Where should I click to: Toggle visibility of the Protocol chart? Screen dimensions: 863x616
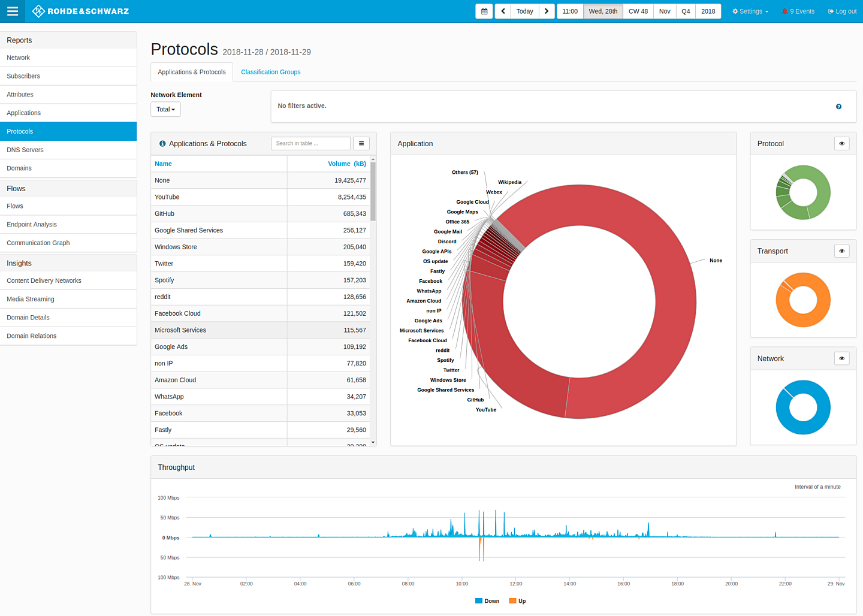(x=841, y=143)
